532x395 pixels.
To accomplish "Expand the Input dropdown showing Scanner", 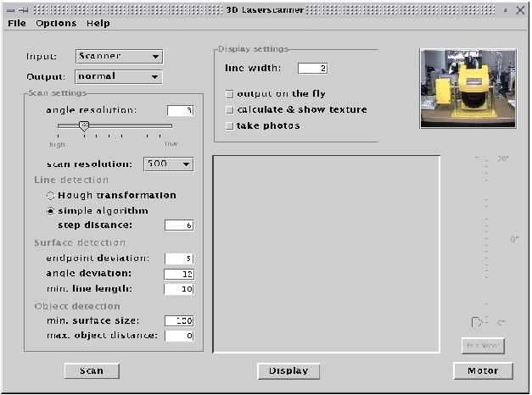I will [x=119, y=57].
